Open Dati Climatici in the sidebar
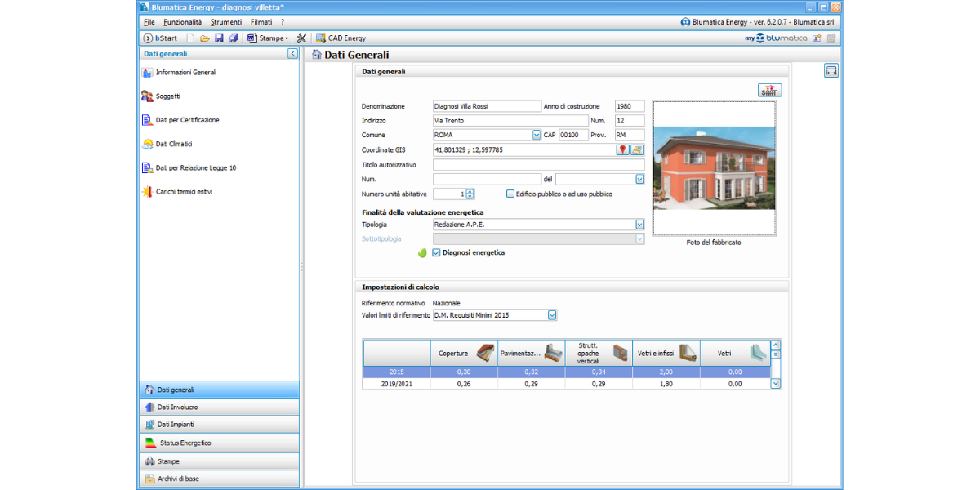This screenshot has width=980, height=490. 174,144
